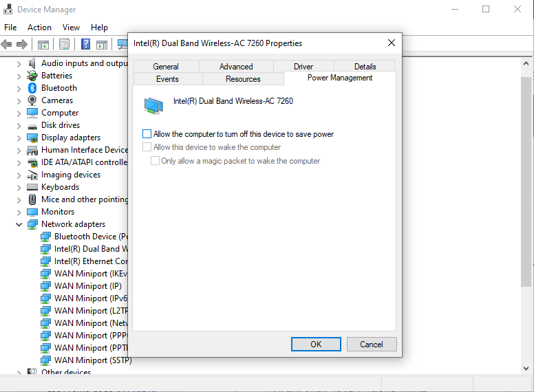Click the IDE ATA/ATAPI controllers icon
Screen dimensions: 534x392
pos(32,163)
